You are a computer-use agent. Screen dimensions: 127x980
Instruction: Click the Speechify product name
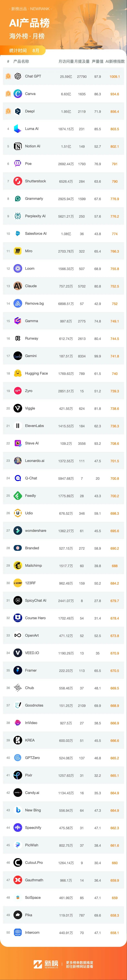(x=33, y=828)
